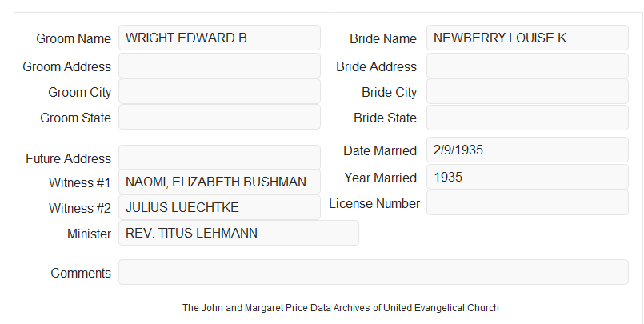
Task: Click the Date Married field showing 2/9/1935
Action: pos(527,150)
